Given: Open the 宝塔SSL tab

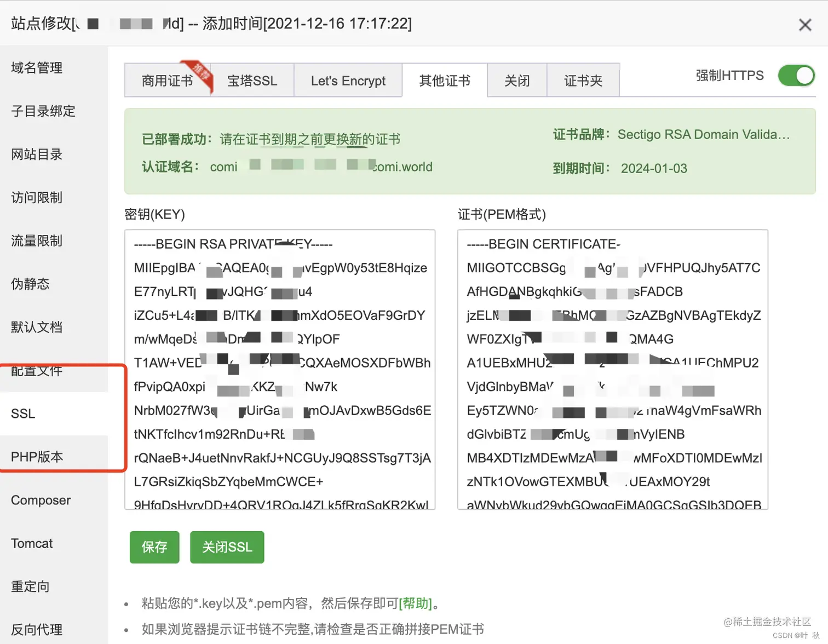Looking at the screenshot, I should pyautogui.click(x=252, y=81).
